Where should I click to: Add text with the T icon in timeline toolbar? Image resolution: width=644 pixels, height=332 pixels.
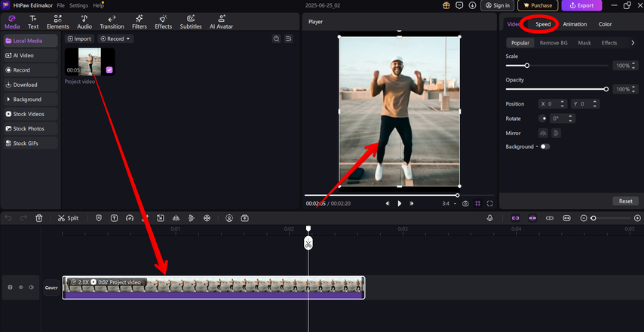(114, 218)
